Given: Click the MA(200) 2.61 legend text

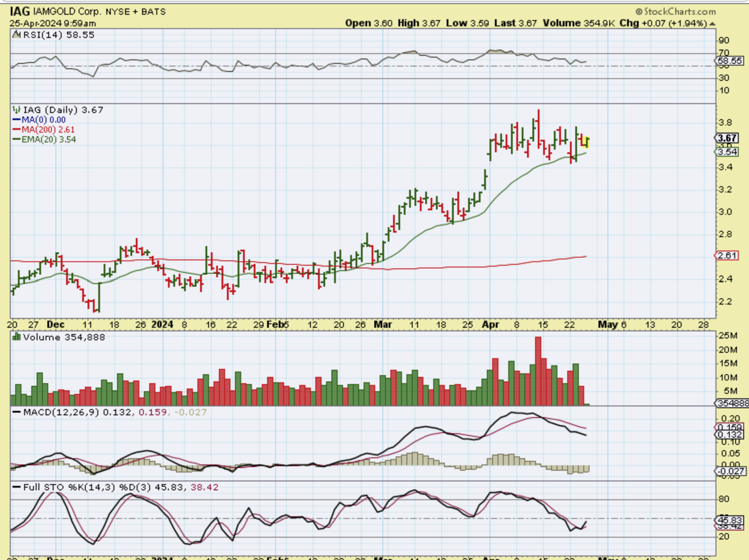Looking at the screenshot, I should [48, 130].
